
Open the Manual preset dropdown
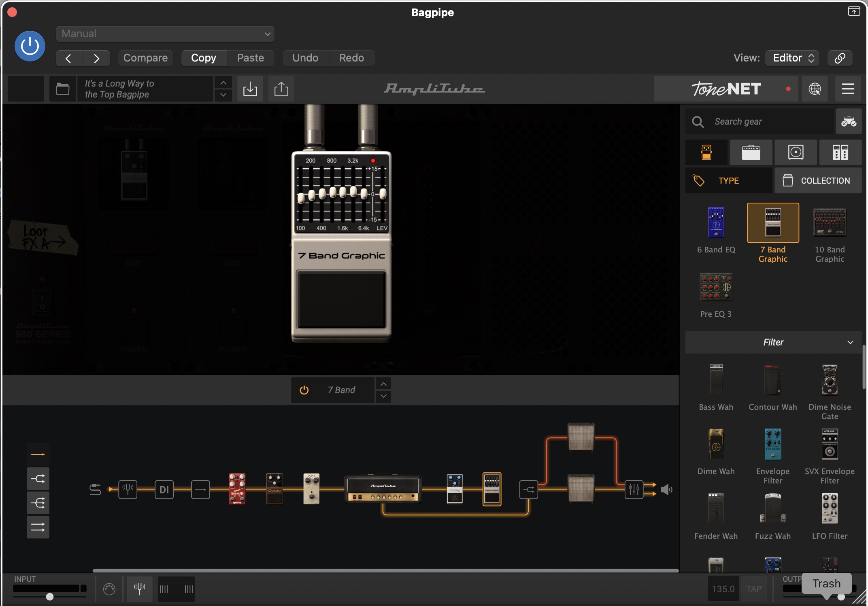165,34
